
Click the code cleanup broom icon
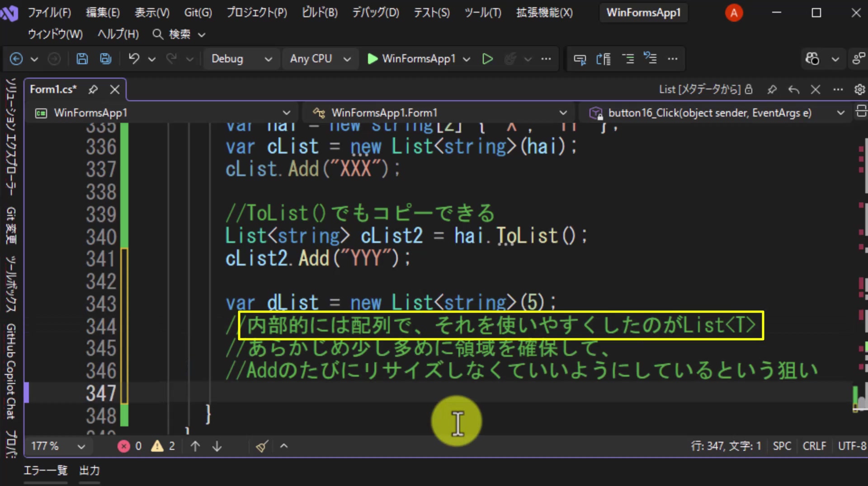pyautogui.click(x=262, y=446)
